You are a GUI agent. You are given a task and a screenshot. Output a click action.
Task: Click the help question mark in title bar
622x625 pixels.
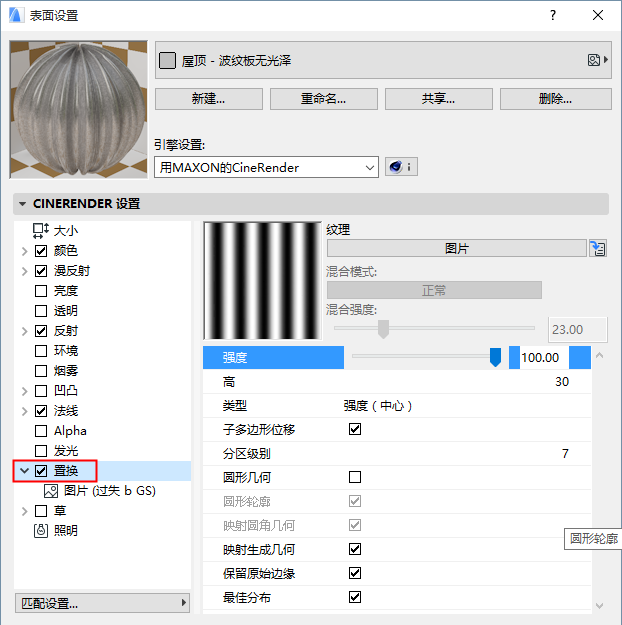553,15
